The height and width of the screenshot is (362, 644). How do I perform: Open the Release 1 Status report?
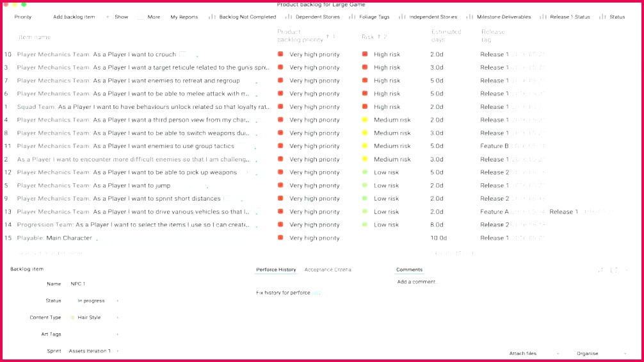tap(570, 17)
